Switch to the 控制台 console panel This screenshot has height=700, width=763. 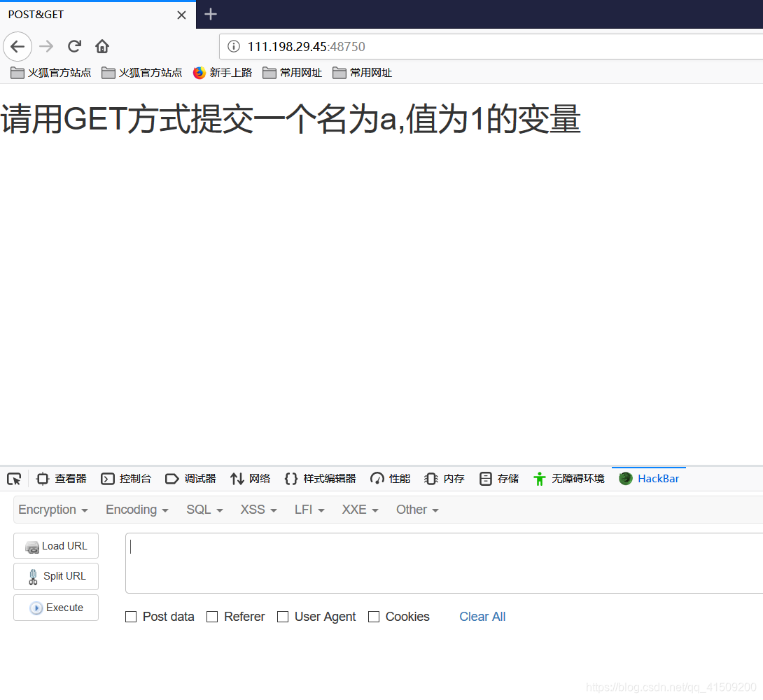tap(126, 479)
